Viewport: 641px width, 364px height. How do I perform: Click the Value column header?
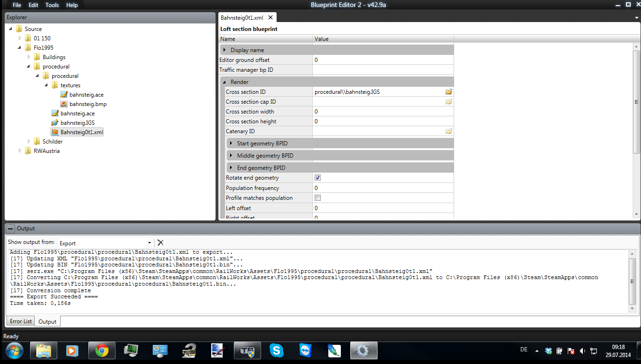(x=383, y=39)
